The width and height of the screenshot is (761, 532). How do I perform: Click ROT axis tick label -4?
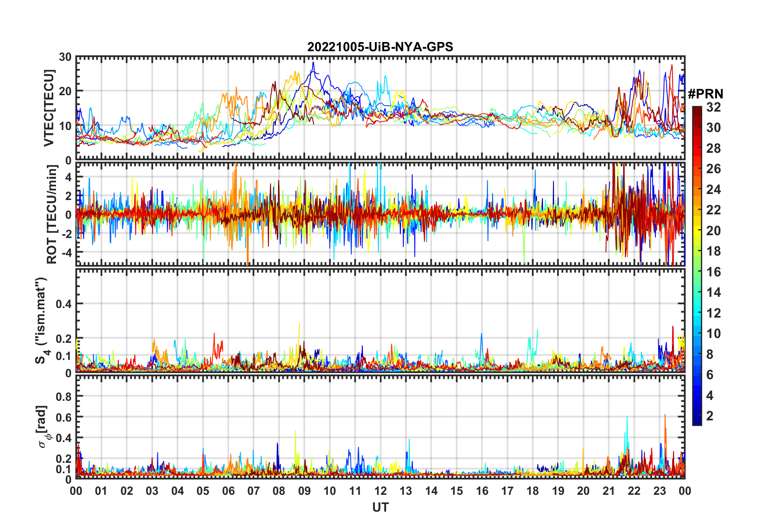66,253
